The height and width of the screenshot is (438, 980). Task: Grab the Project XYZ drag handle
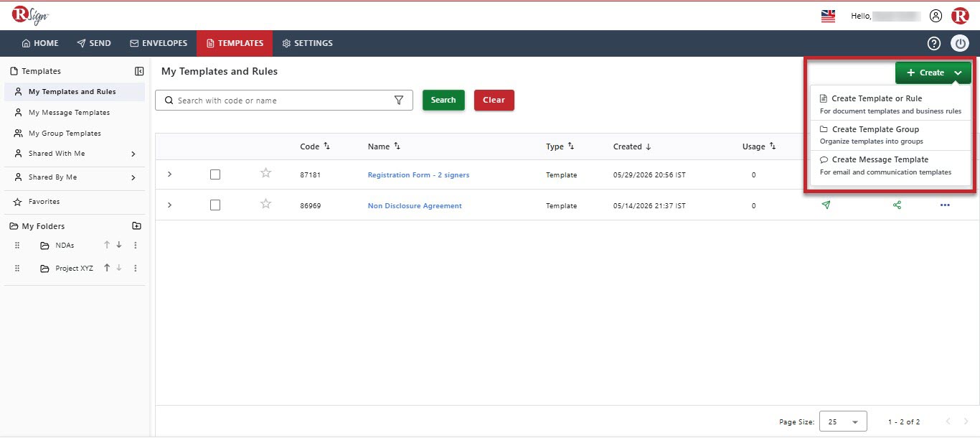(17, 269)
